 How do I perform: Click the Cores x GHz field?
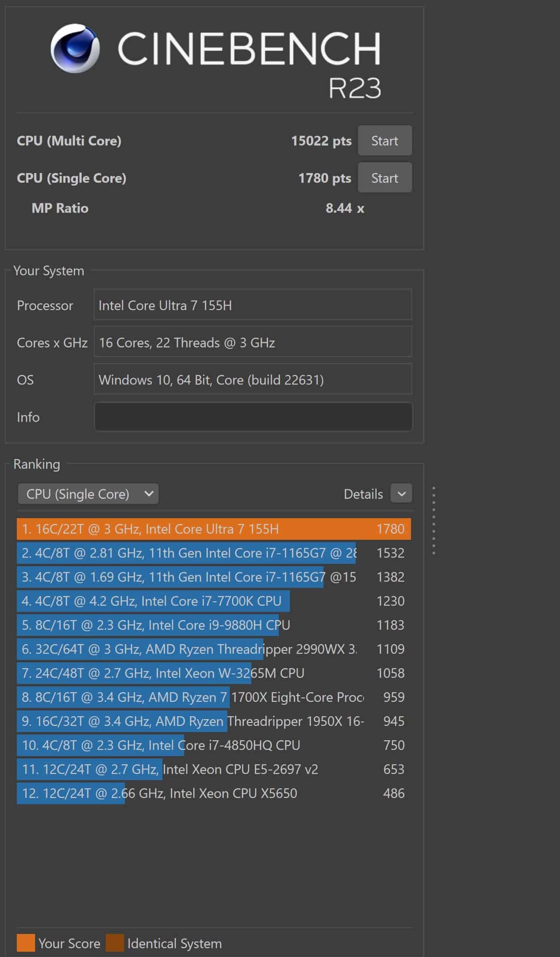pos(252,343)
